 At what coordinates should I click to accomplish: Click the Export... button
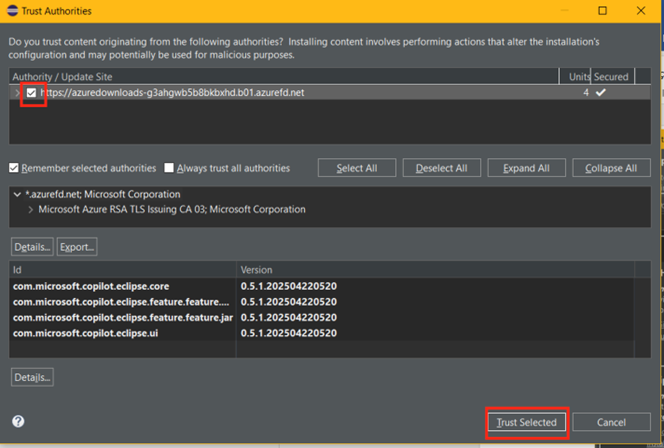[x=77, y=247]
